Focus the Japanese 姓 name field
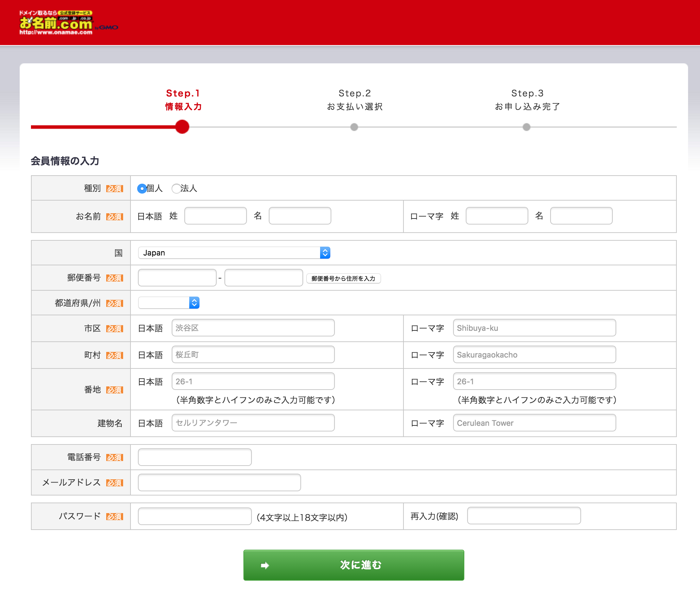 [216, 216]
